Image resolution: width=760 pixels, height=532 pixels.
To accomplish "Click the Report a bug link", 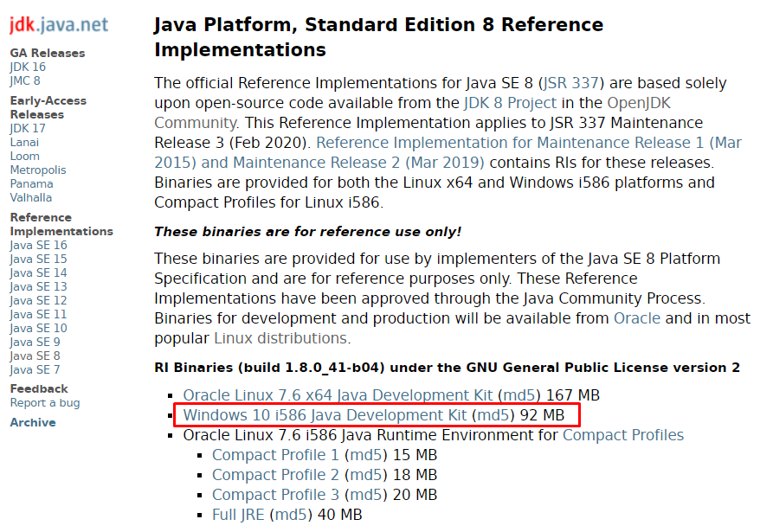I will point(45,403).
